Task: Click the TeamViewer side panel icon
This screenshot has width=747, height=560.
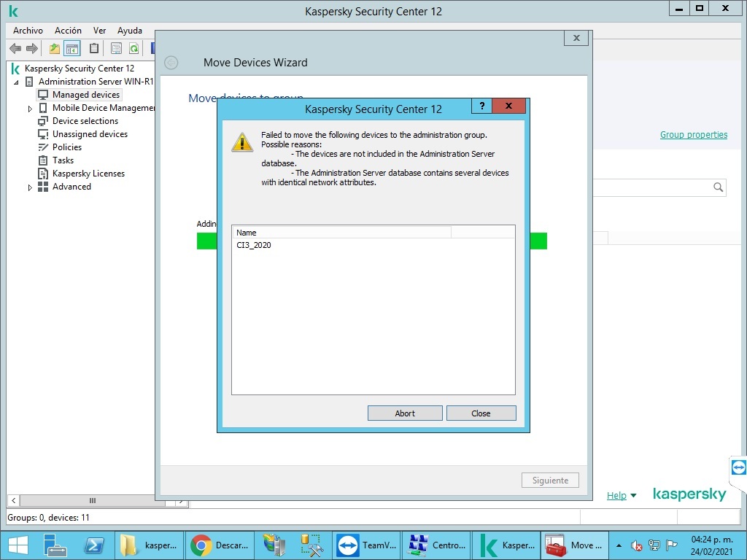Action: (x=738, y=467)
